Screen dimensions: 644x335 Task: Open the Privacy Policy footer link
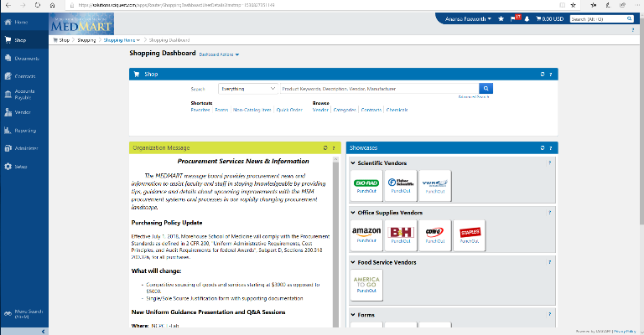click(x=625, y=332)
